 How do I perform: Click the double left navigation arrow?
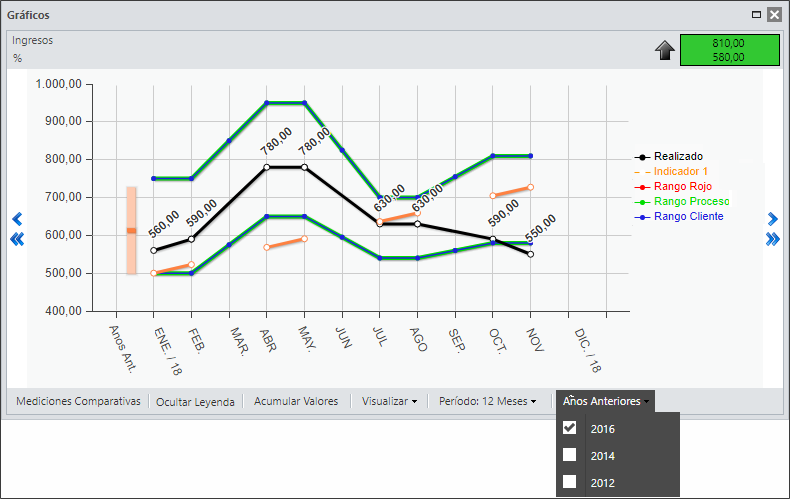click(17, 239)
